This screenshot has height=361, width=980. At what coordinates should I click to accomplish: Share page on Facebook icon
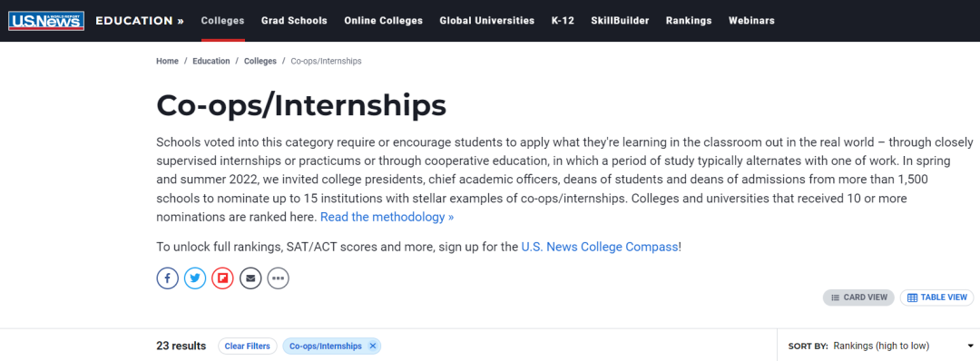coord(168,278)
